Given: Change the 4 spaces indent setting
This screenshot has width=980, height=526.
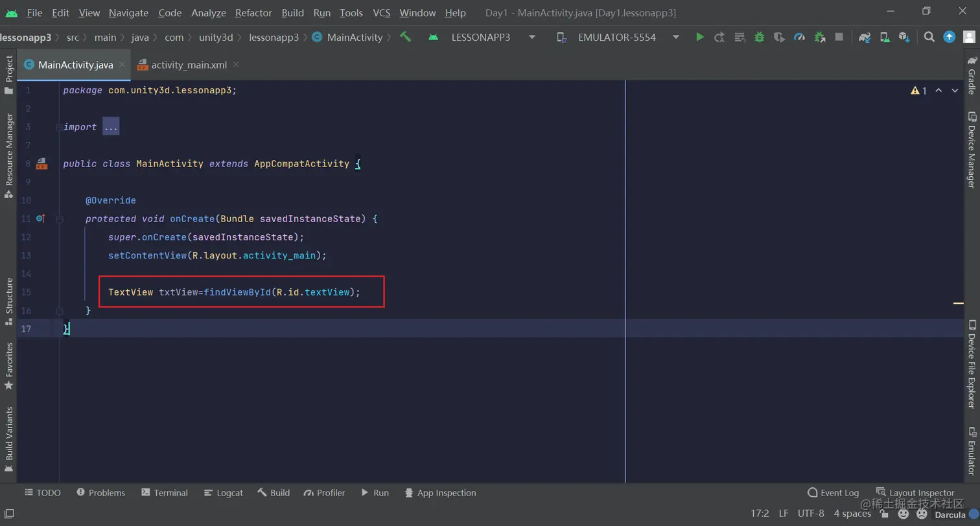Looking at the screenshot, I should (x=852, y=513).
